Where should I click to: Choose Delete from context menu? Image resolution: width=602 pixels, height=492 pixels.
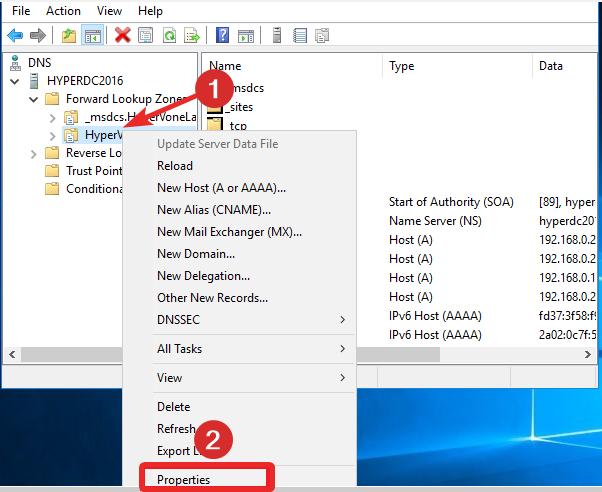[x=174, y=407]
